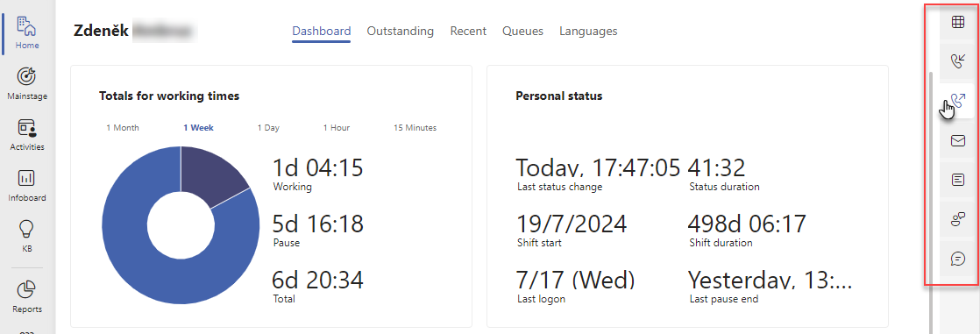Switch to the Recent tab
The image size is (980, 334).
tap(468, 31)
